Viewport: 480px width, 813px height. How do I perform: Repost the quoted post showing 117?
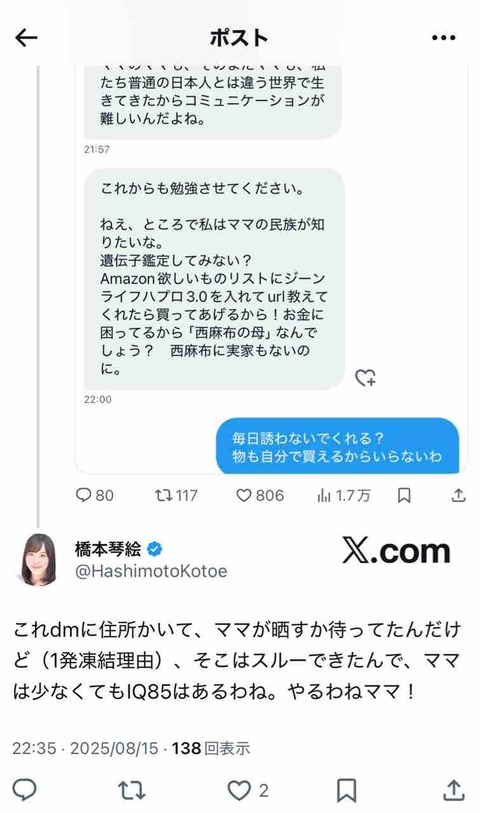click(176, 495)
